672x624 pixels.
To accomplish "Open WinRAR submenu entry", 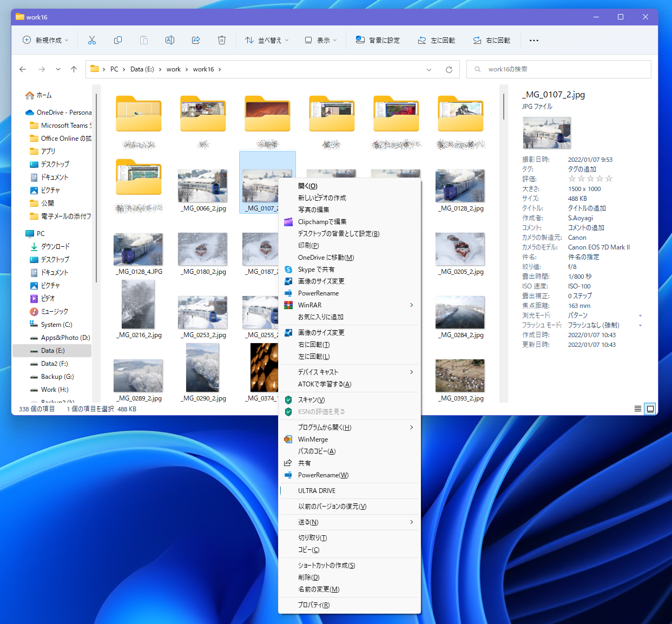I will coord(350,305).
